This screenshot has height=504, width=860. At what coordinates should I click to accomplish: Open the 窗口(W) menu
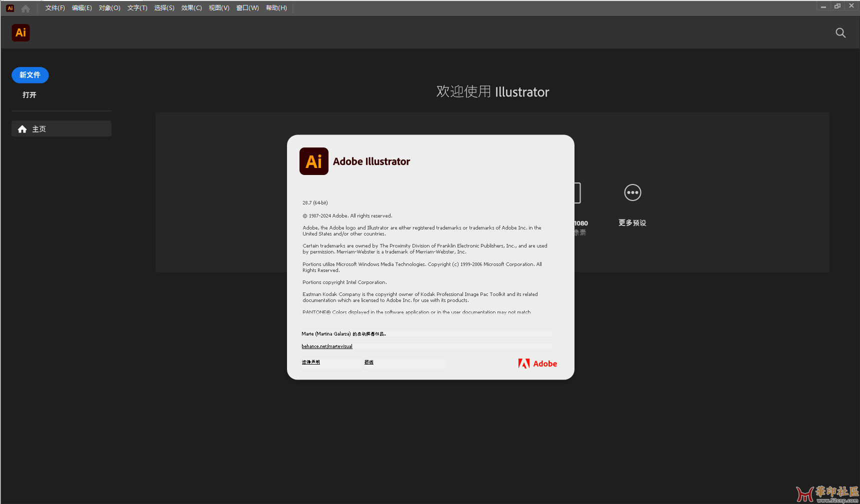tap(247, 8)
